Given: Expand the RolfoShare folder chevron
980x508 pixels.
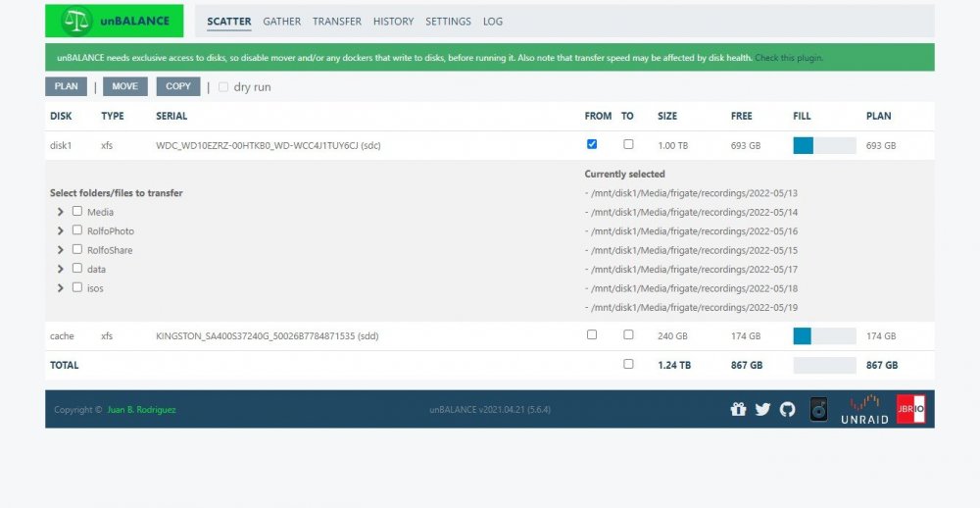Looking at the screenshot, I should coord(61,250).
